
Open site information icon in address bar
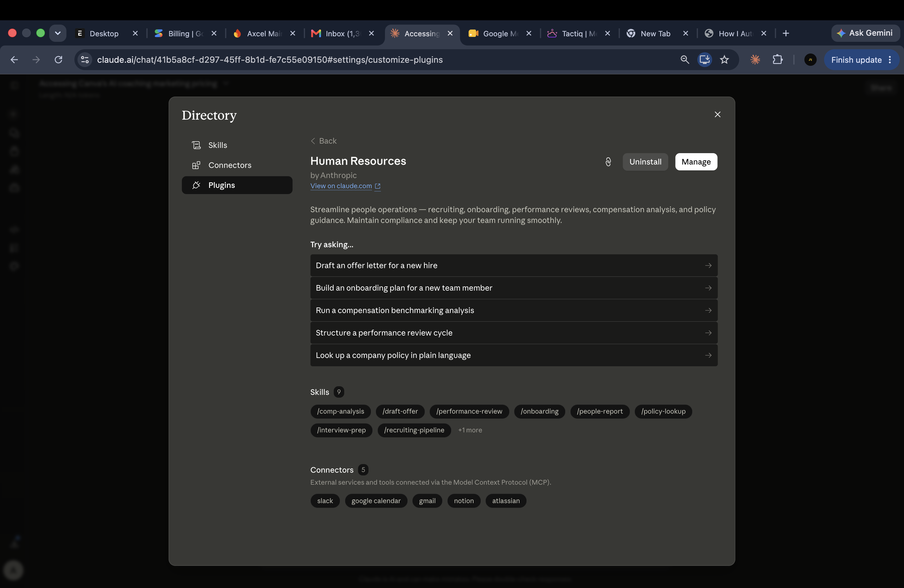(85, 60)
